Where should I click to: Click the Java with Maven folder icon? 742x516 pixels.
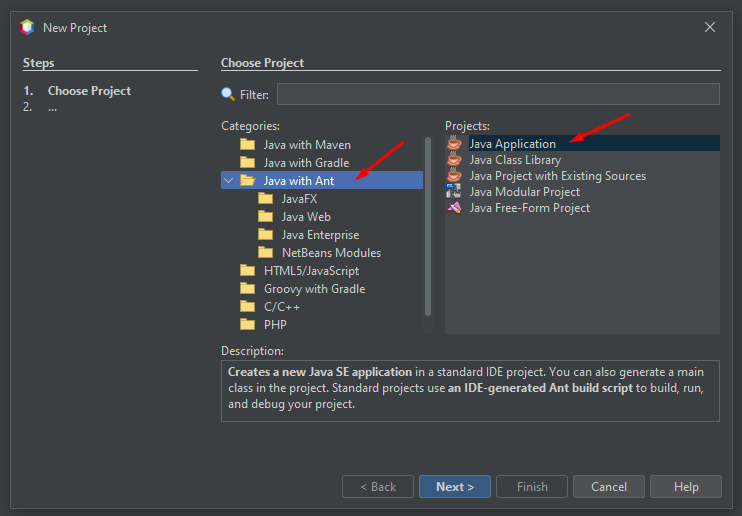tap(247, 145)
